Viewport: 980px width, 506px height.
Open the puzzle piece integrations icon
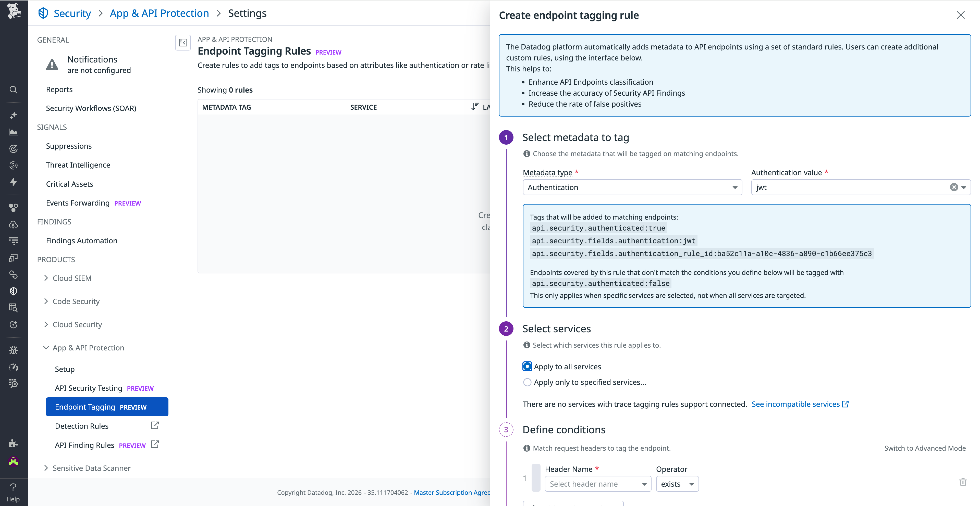13,443
